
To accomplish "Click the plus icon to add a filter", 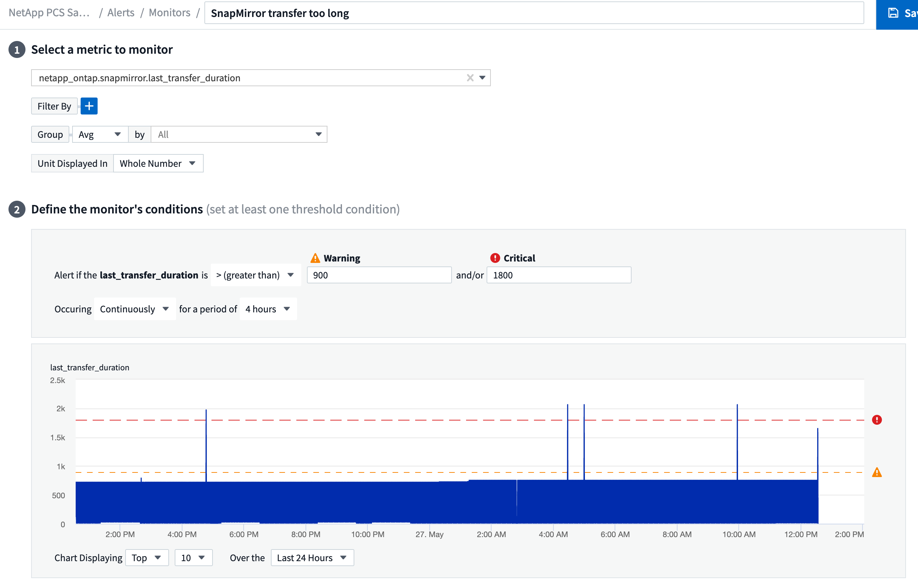I will tap(89, 106).
